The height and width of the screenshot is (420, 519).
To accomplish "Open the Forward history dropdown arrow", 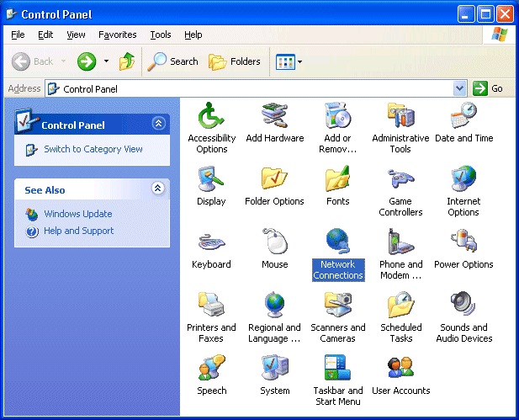I will click(106, 61).
